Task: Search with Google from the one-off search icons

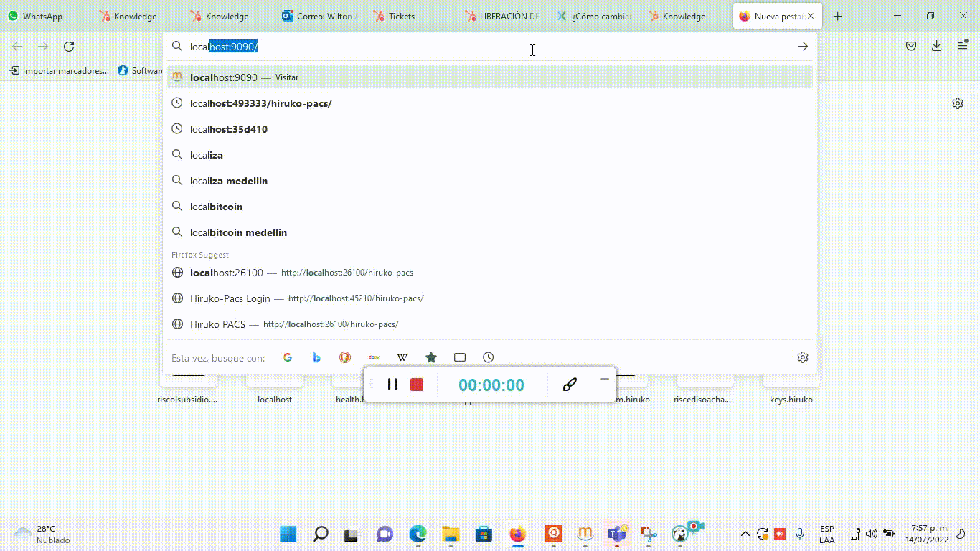Action: pos(288,357)
